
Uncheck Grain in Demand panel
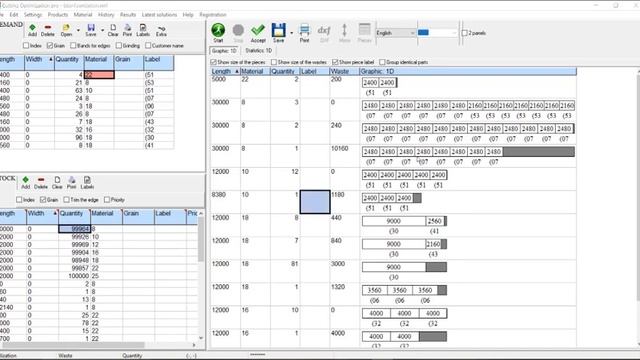49,46
